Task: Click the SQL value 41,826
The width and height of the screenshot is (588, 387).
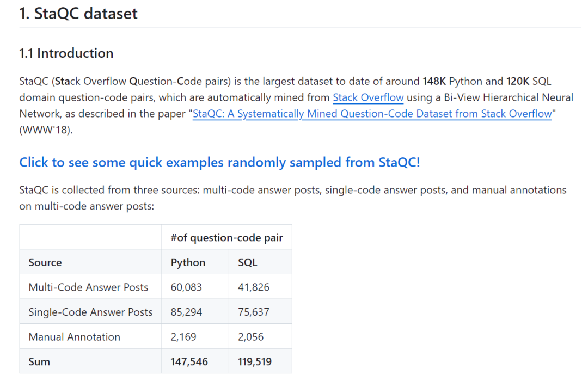Action: [254, 287]
